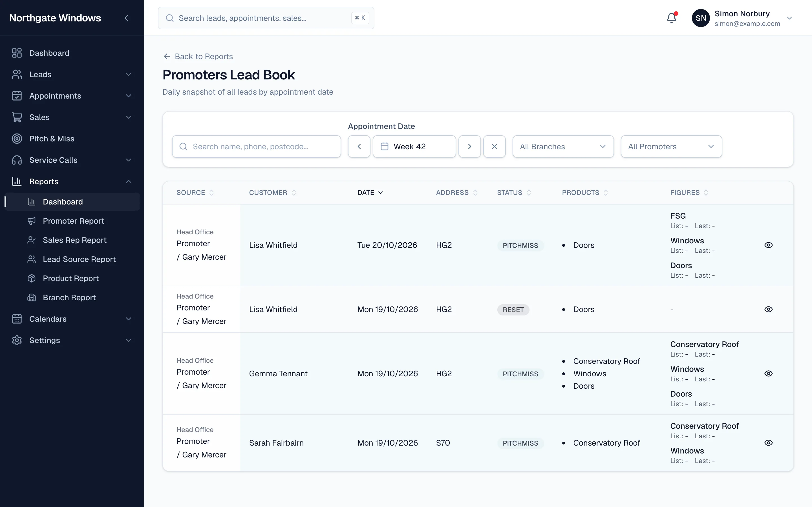
Task: Go to previous week arrow
Action: coord(359,146)
